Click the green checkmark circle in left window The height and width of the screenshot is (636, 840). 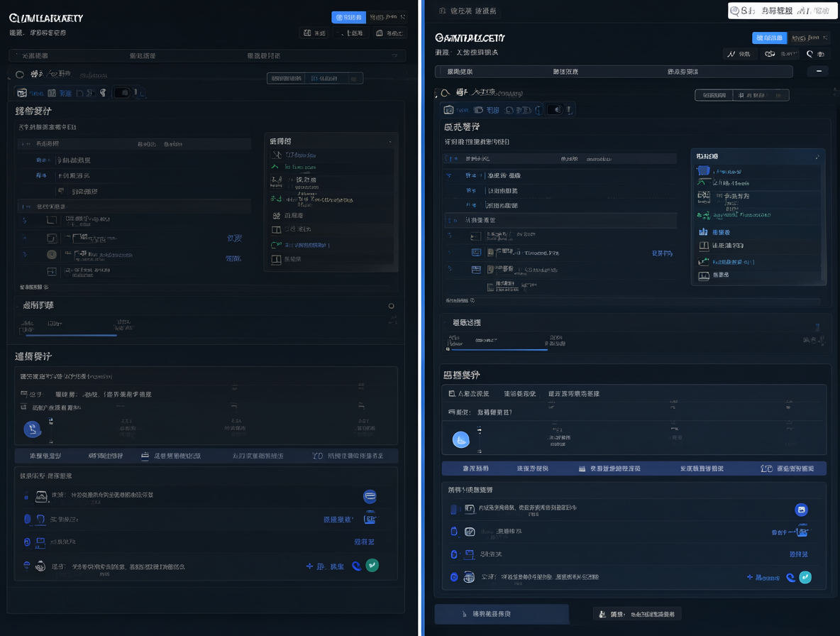pos(372,565)
